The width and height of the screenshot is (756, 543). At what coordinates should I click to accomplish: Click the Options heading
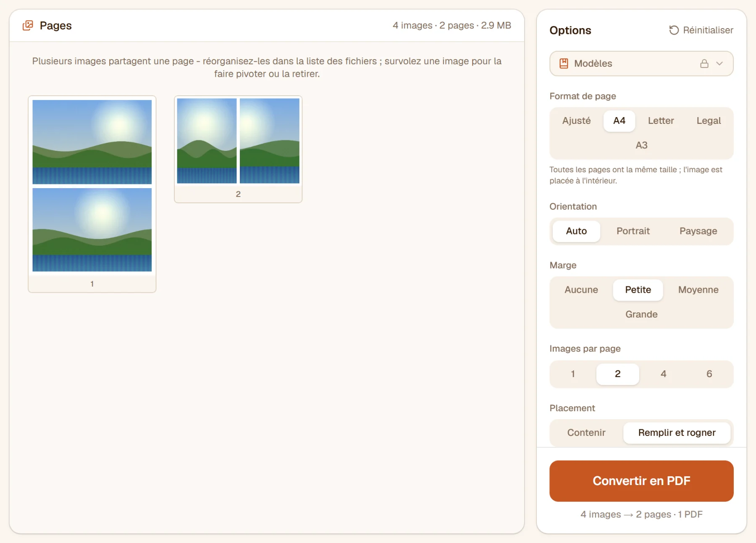570,31
